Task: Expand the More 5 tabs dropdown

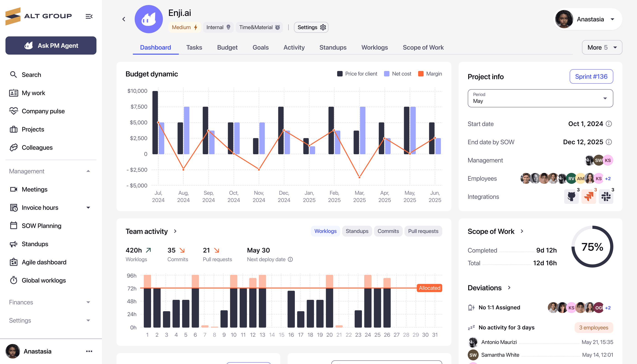Action: click(x=602, y=47)
